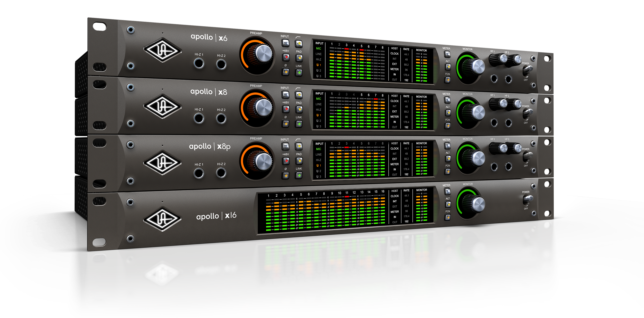Click the channel 3 level meter on apollo x6
The height and width of the screenshot is (318, 644).
[x=347, y=63]
